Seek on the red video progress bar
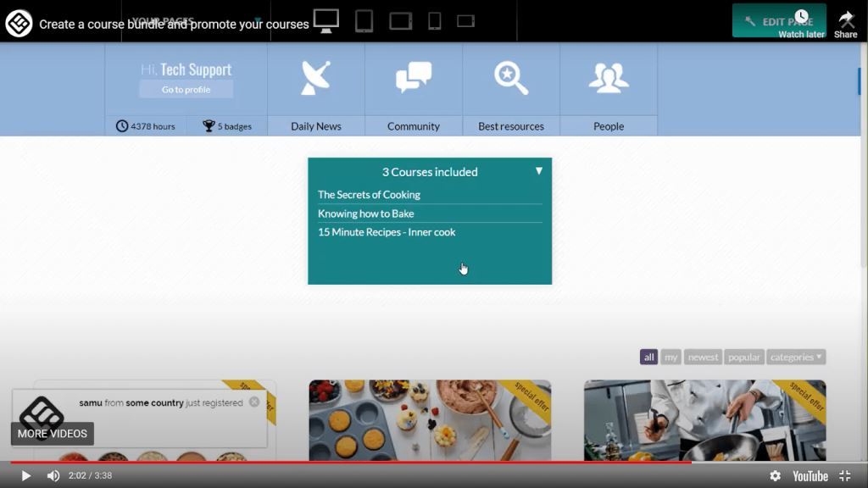Image resolution: width=868 pixels, height=488 pixels. (351, 462)
